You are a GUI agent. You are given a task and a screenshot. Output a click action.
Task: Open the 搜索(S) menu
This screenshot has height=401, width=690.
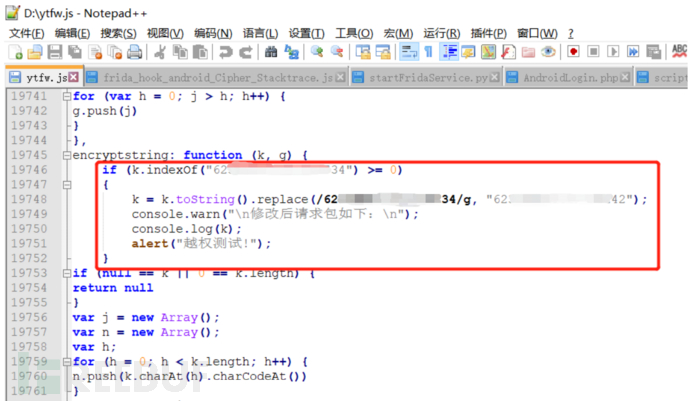pyautogui.click(x=118, y=33)
